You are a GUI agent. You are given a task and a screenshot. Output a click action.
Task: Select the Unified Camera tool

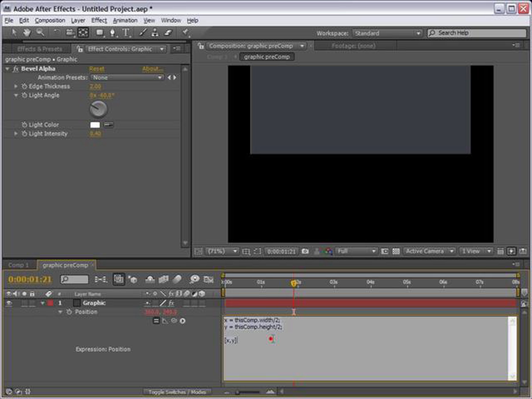70,32
